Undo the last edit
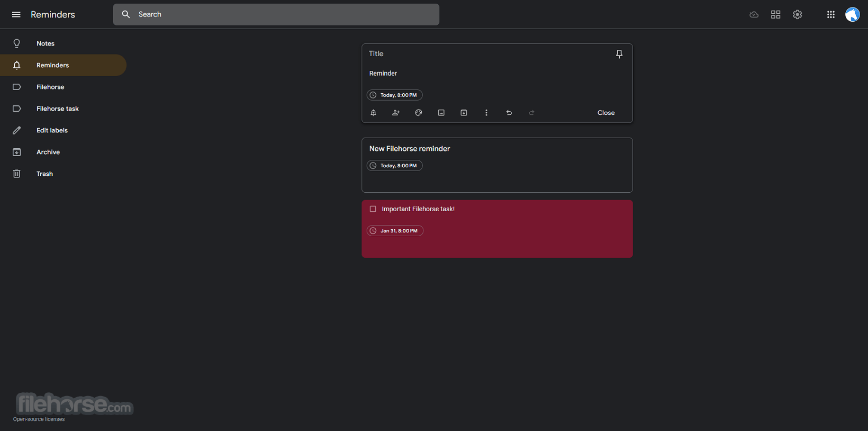Image resolution: width=868 pixels, height=431 pixels. pos(509,113)
